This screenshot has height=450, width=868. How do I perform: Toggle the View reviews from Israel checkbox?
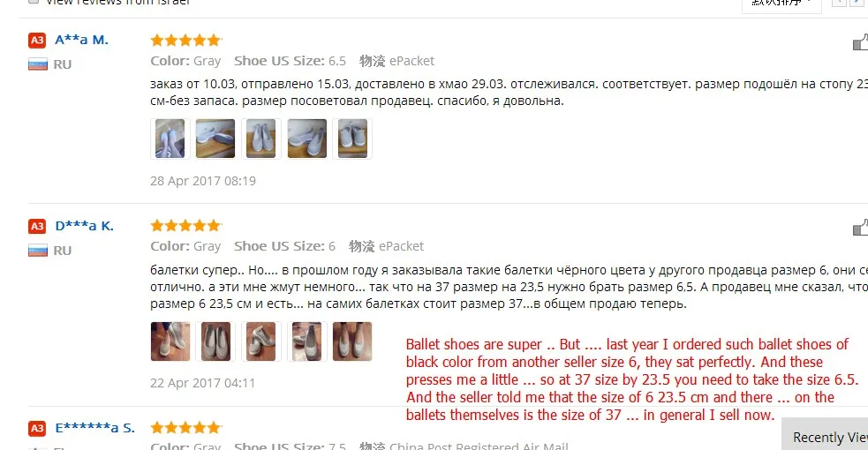pyautogui.click(x=34, y=2)
